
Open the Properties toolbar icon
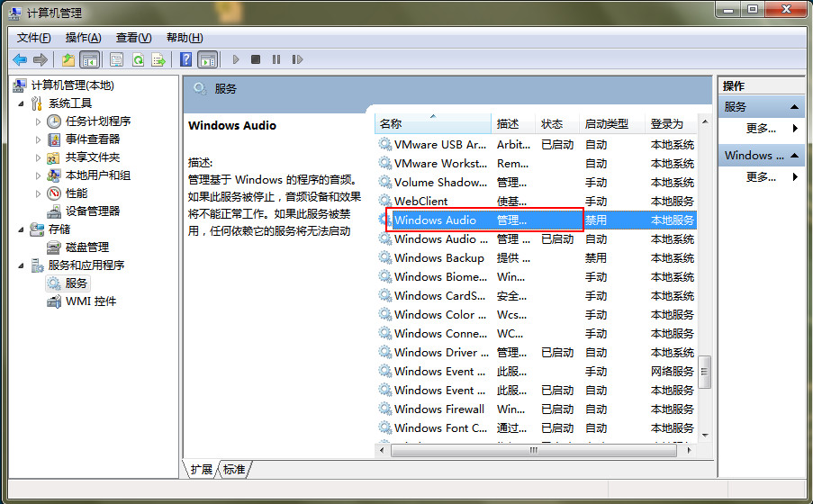[x=117, y=59]
